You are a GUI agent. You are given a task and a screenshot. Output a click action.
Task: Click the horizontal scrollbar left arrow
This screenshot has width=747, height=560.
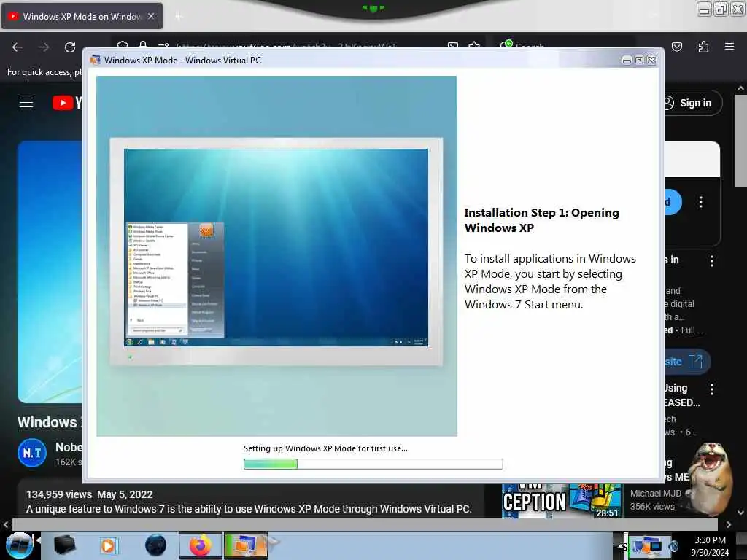[6, 524]
